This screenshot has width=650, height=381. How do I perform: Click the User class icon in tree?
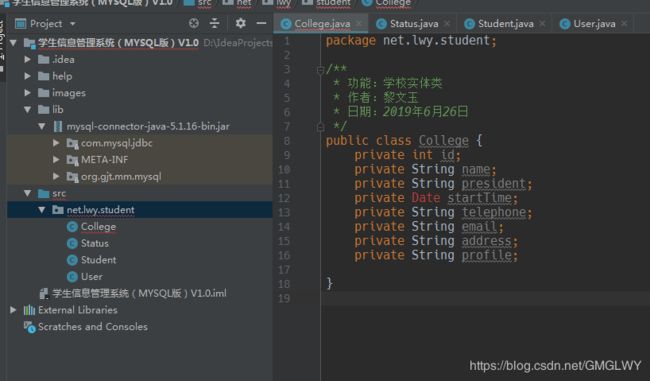tap(72, 277)
